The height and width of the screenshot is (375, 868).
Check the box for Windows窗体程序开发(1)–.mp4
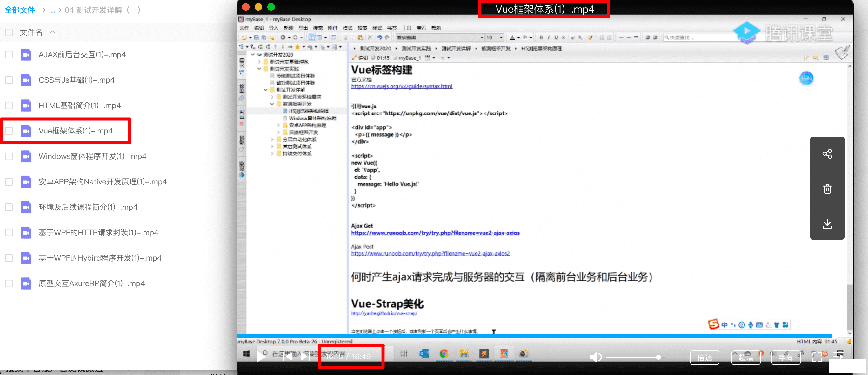pyautogui.click(x=9, y=156)
